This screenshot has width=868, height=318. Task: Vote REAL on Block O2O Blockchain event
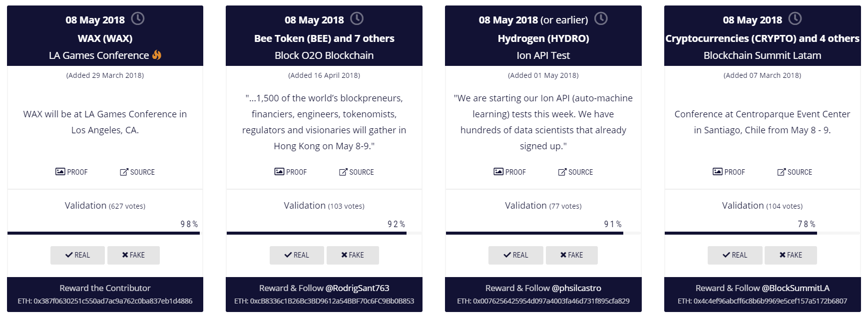297,255
